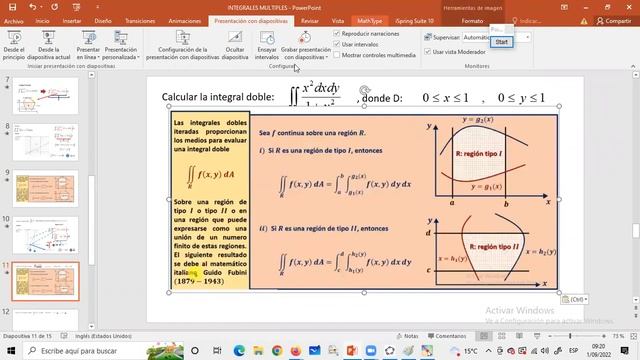Open Configuración de la presentación con diapositivas

coord(182,46)
